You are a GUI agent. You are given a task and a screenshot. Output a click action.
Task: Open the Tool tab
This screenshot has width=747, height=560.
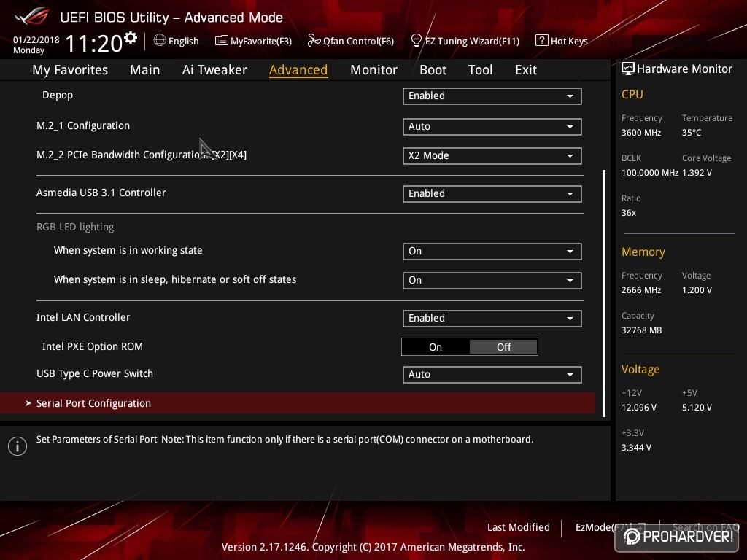click(x=480, y=70)
